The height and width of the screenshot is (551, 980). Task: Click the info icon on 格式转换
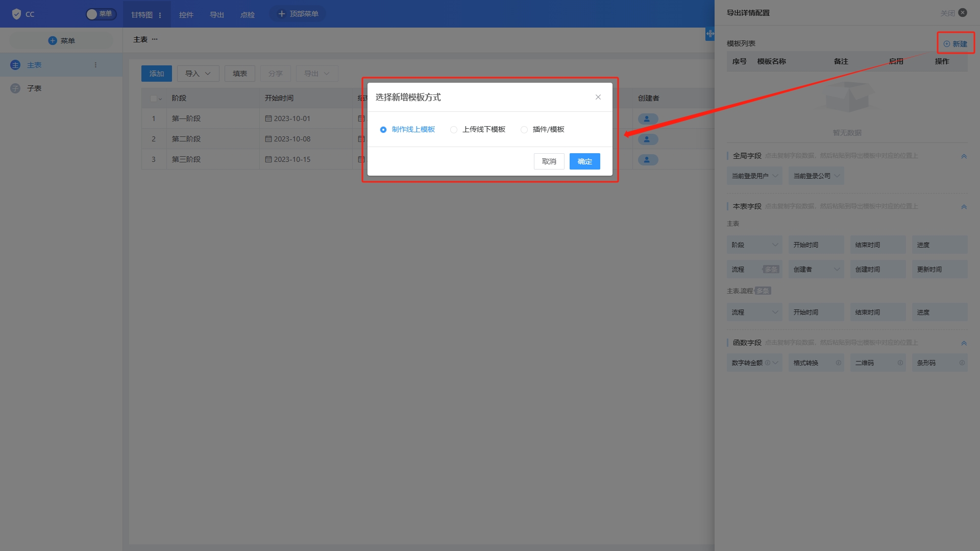[838, 363]
